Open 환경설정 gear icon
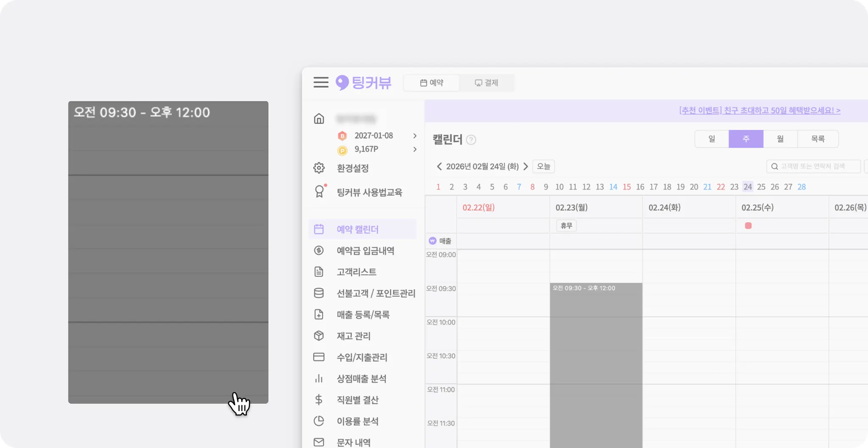The image size is (868, 448). click(319, 168)
